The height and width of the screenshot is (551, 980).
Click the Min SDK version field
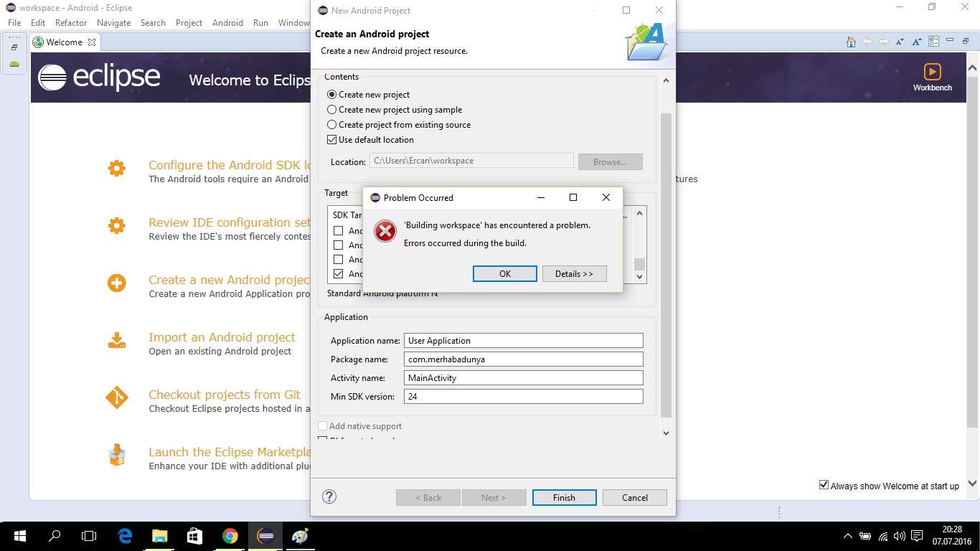click(x=524, y=397)
